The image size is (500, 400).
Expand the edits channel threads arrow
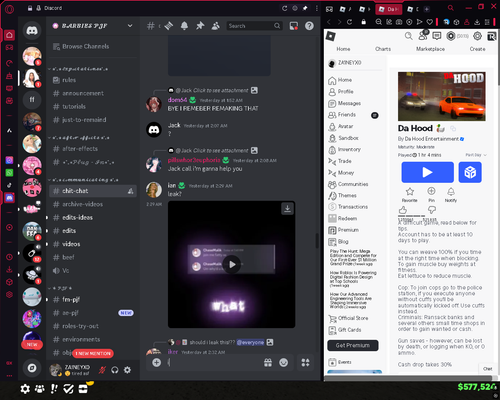pyautogui.click(x=47, y=231)
